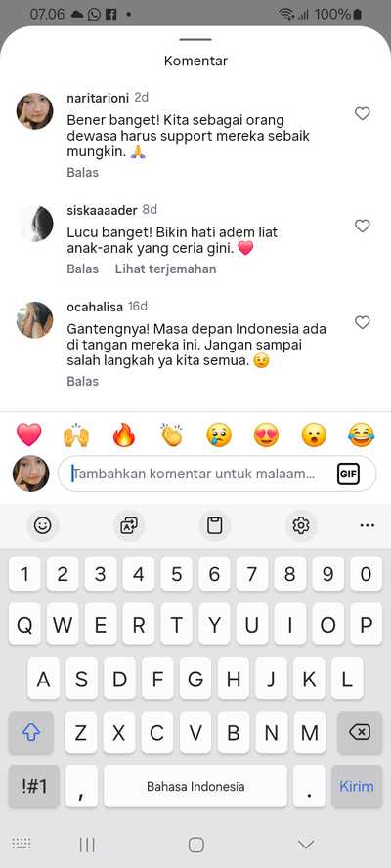This screenshot has height=868, width=391.
Task: Tap the Kirim key to send comment
Action: coord(357,786)
